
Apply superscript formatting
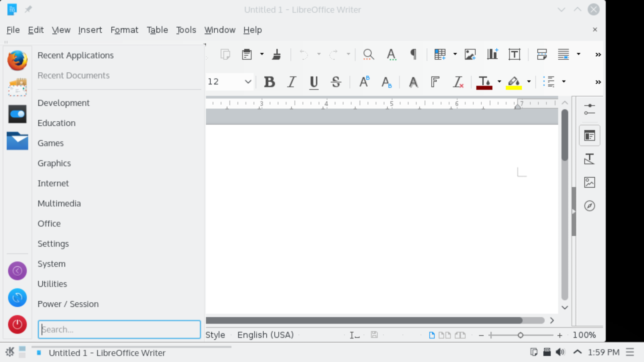[364, 82]
